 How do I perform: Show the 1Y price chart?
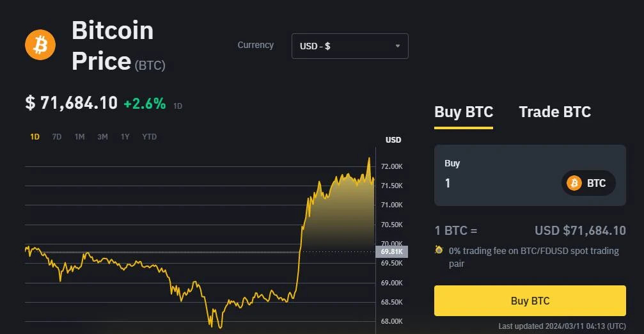point(125,137)
